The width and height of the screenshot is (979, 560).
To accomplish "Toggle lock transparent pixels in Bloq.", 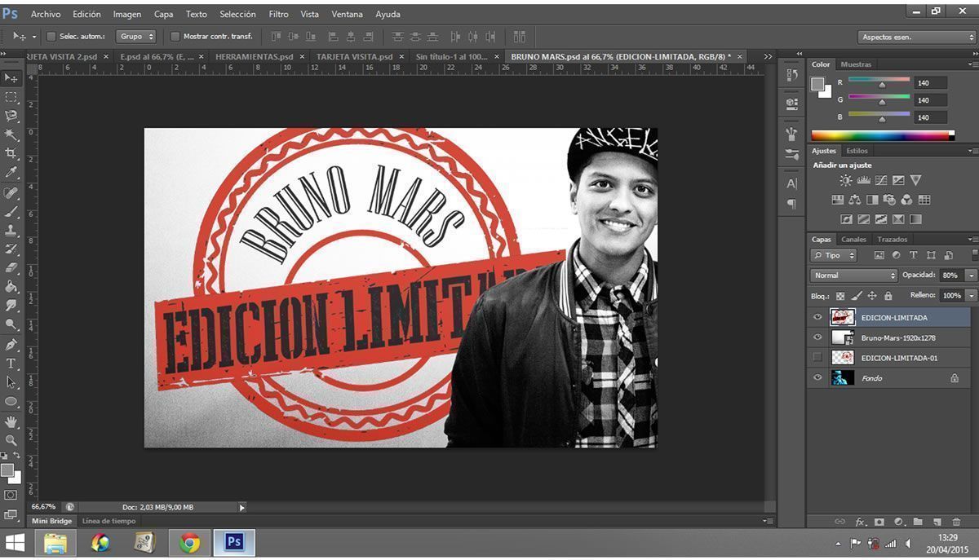I will [x=840, y=296].
